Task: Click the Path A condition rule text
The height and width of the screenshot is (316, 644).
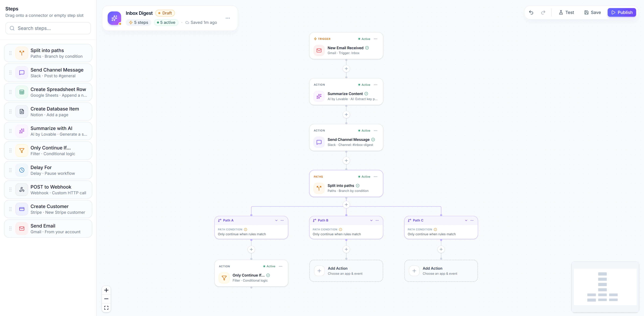Action: point(242,234)
